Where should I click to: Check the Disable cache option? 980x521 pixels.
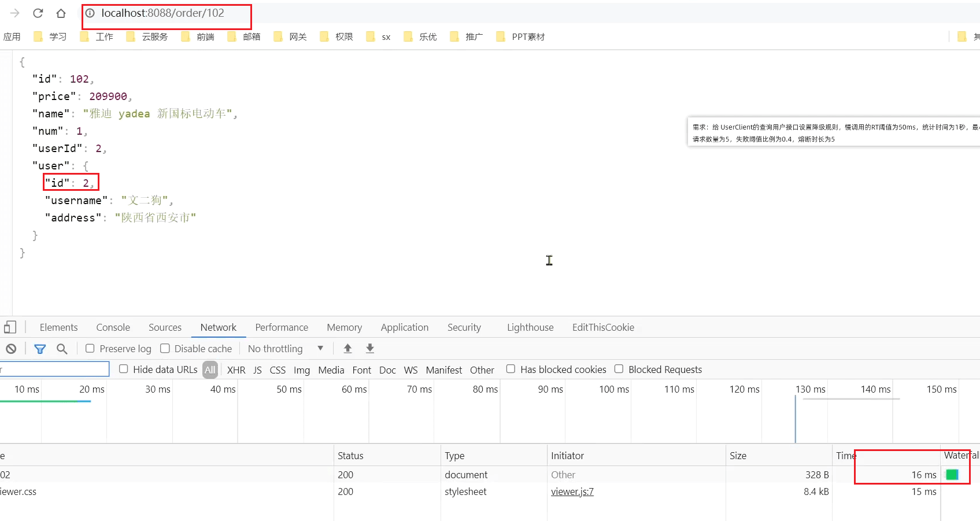[x=165, y=349]
